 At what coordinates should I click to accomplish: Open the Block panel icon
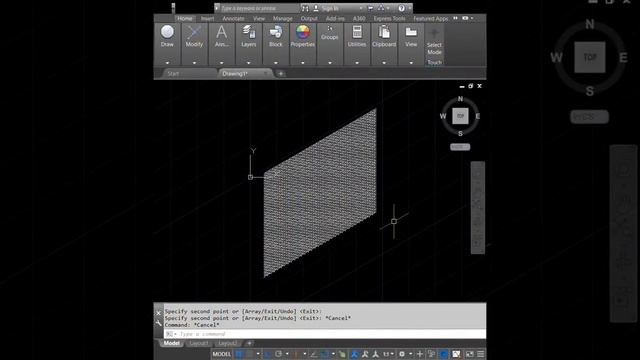276,32
